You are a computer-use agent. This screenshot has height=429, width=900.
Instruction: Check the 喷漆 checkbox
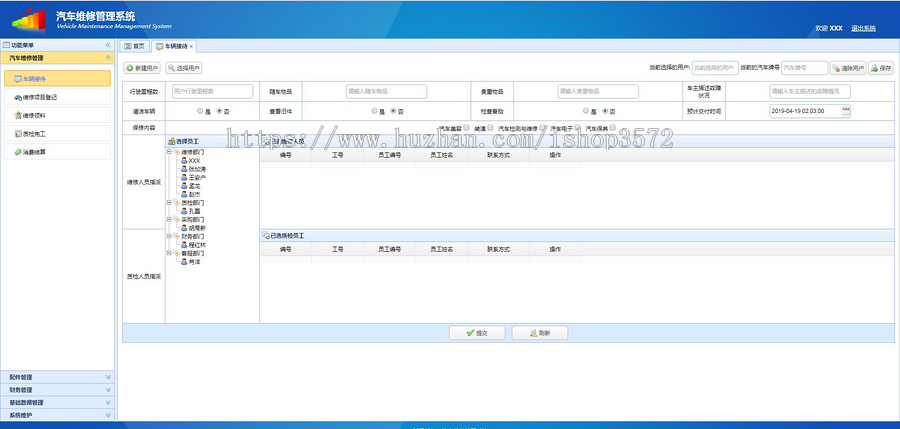click(490, 127)
